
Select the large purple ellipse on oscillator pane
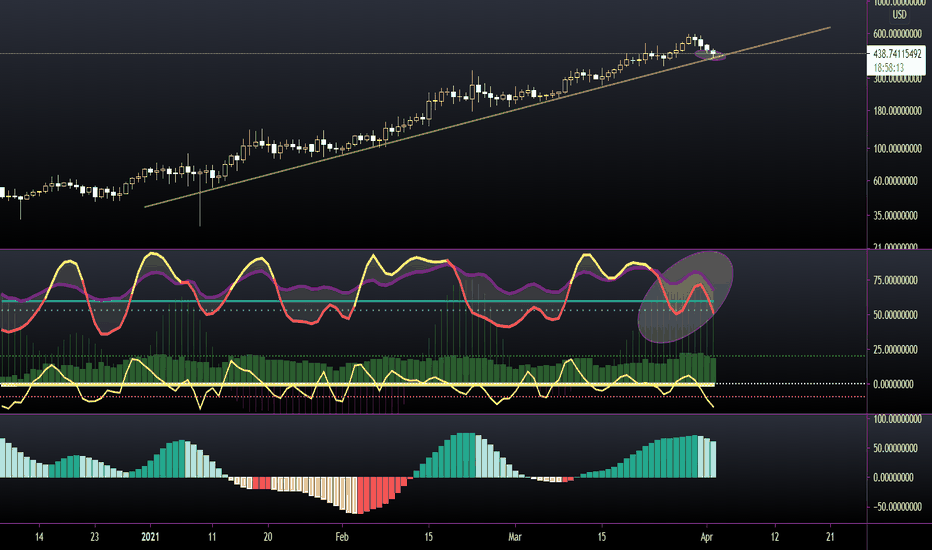(x=685, y=297)
